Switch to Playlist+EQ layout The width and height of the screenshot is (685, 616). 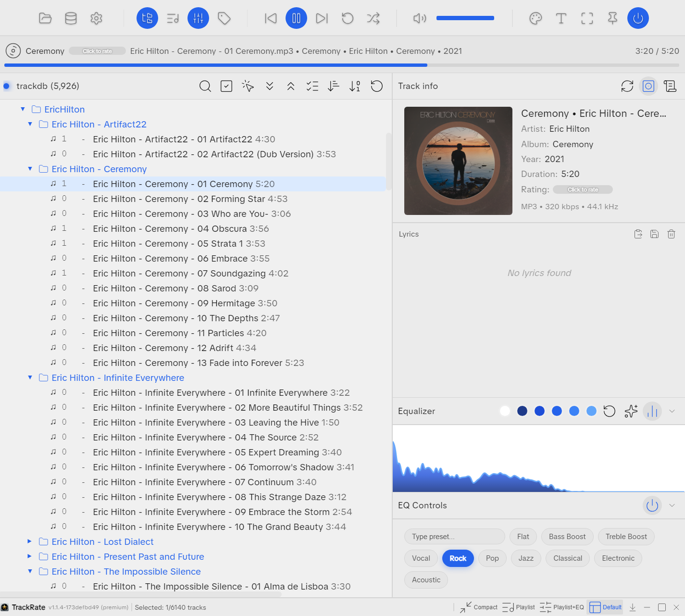[562, 607]
